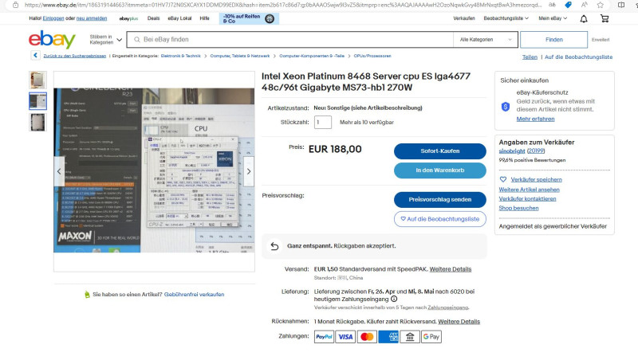Go back using the blue back arrow

tap(35, 55)
